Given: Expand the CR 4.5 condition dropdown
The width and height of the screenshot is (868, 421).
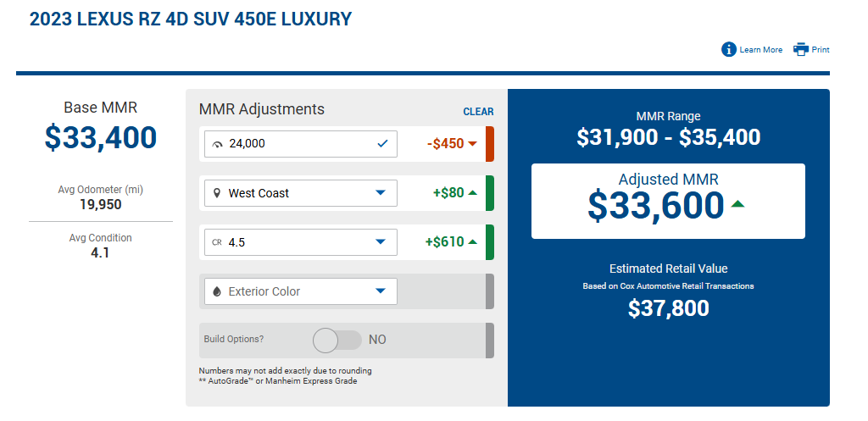Looking at the screenshot, I should [x=301, y=242].
